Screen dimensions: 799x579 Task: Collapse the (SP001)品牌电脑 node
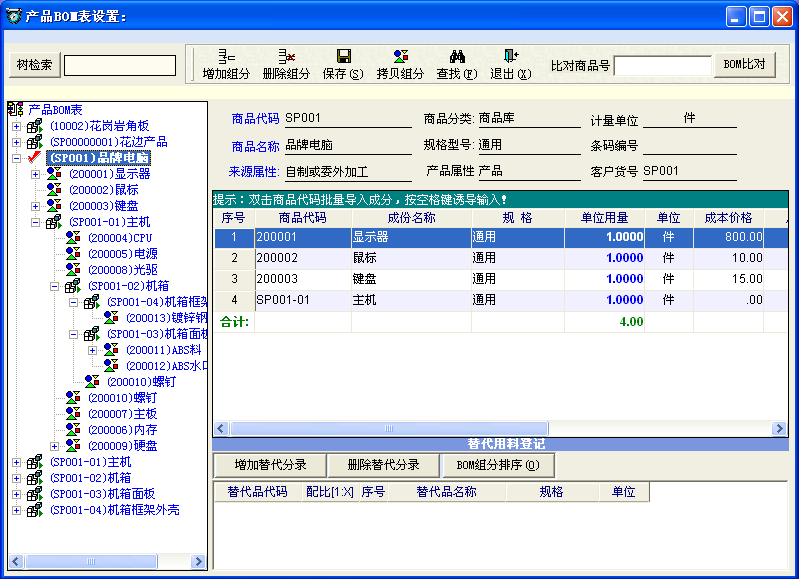16,158
